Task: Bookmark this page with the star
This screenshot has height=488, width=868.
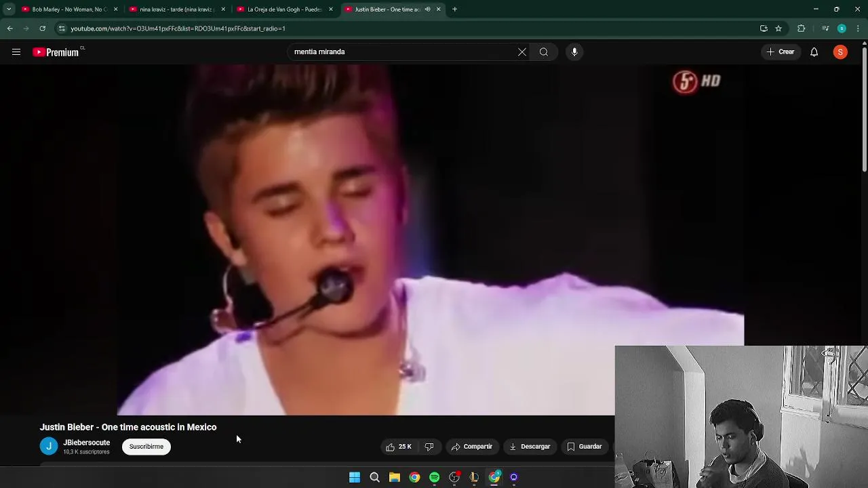Action: (778, 28)
